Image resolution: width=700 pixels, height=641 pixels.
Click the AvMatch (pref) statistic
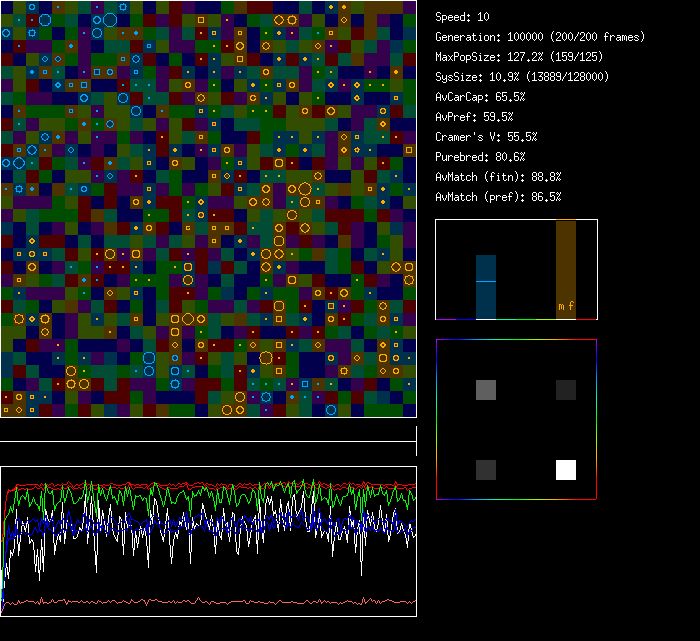pyautogui.click(x=498, y=197)
